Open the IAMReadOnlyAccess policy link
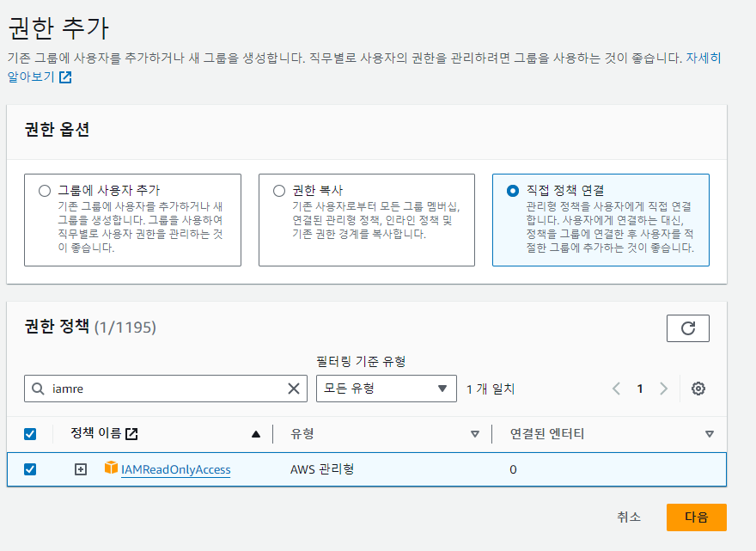This screenshot has height=551, width=756. tap(175, 469)
